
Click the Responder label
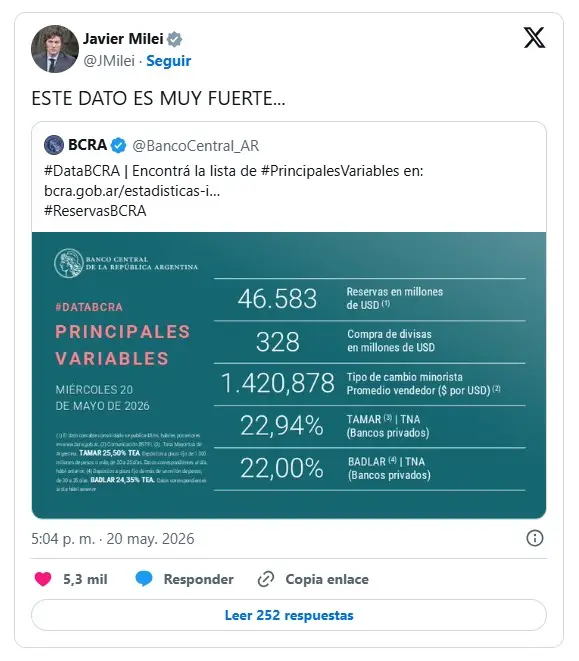199,579
